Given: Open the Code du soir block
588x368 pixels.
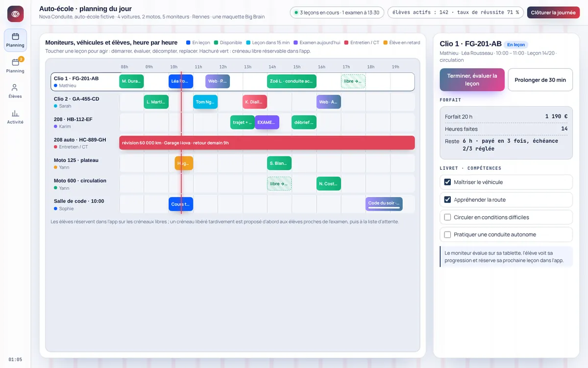Looking at the screenshot, I should 384,204.
